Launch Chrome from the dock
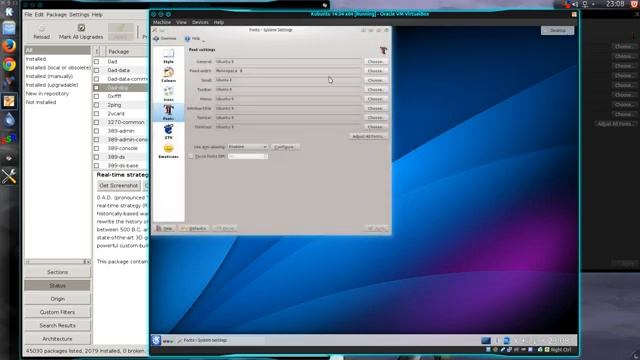Image resolution: width=640 pixels, height=360 pixels. coord(9,64)
